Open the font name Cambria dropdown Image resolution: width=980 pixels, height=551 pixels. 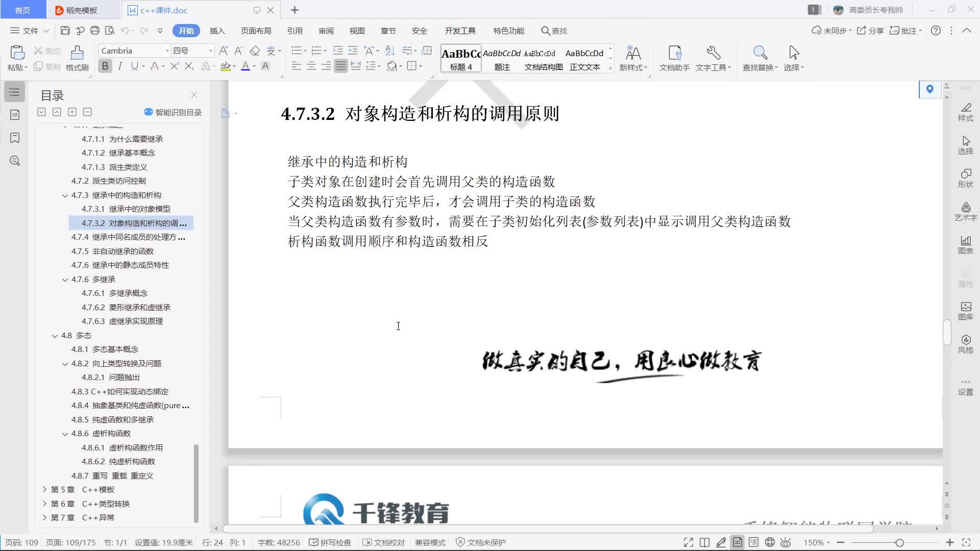coord(166,51)
